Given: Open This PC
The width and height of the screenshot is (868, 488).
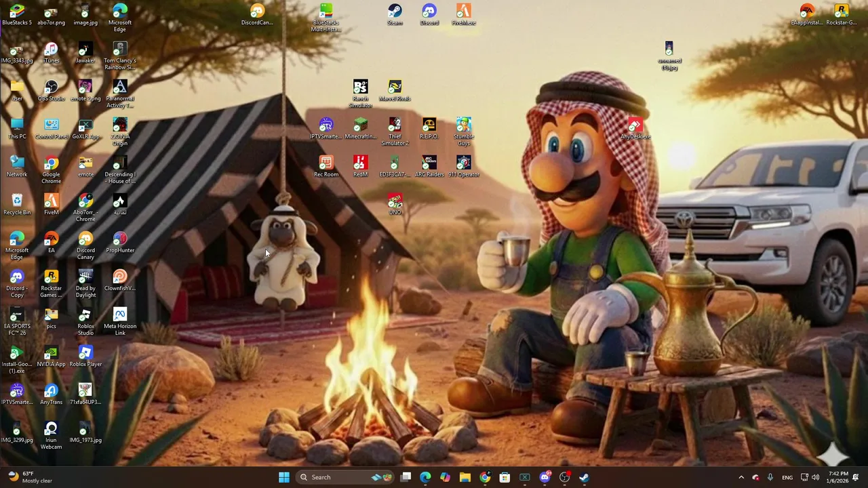Looking at the screenshot, I should tap(17, 129).
